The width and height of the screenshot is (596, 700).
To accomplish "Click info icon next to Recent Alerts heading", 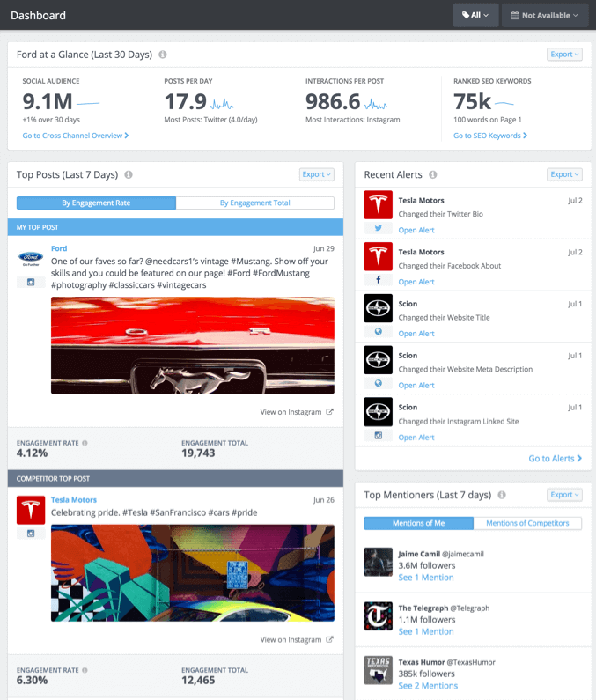I will coord(432,174).
